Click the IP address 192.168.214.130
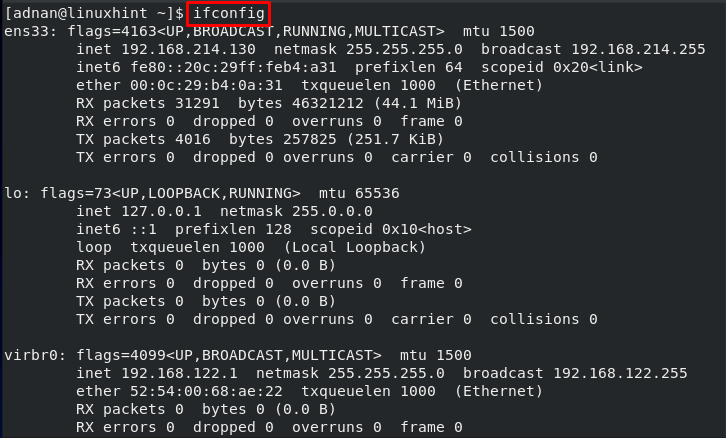Image resolution: width=726 pixels, height=438 pixels. tap(188, 50)
